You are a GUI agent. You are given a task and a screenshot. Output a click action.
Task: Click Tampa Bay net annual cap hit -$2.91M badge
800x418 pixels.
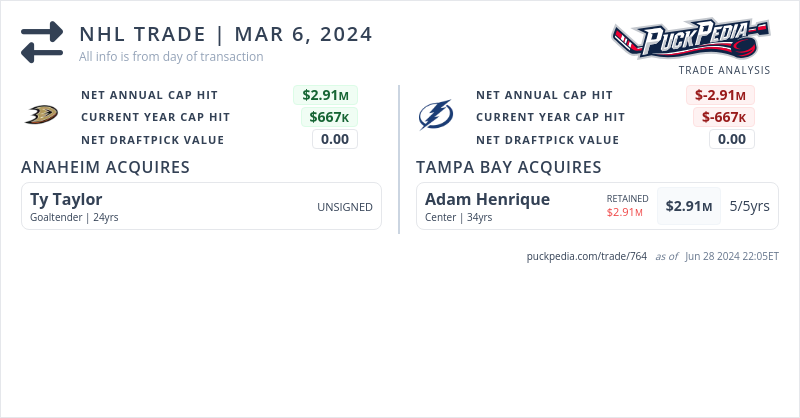720,95
